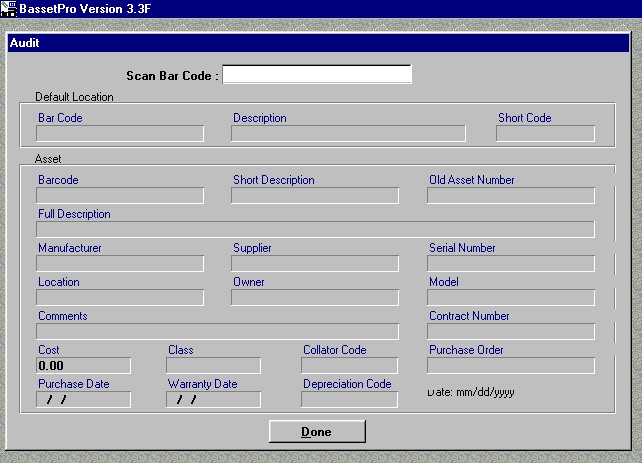The width and height of the screenshot is (642, 463).
Task: Click the 'Default Location' group label
Action: tap(74, 97)
